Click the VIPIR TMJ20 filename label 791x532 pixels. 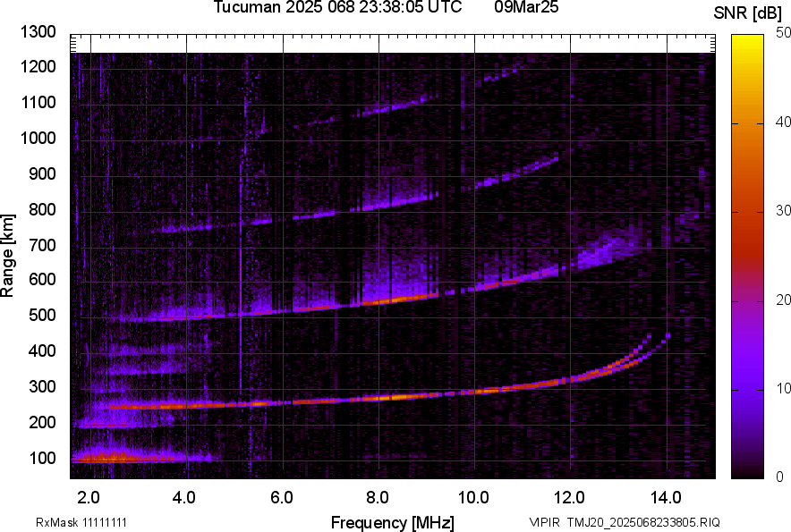coord(624,522)
